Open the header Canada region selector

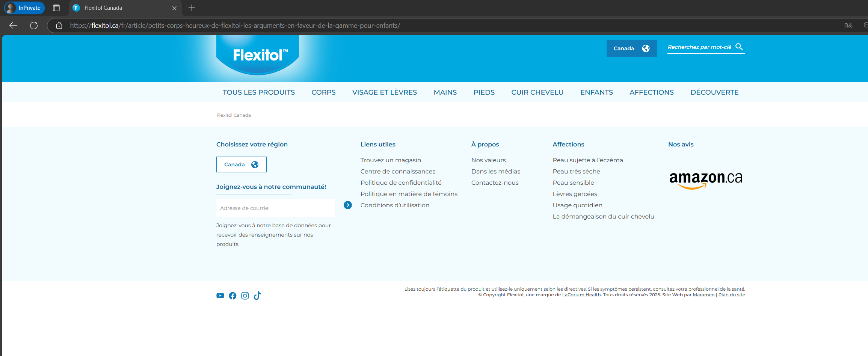(631, 48)
